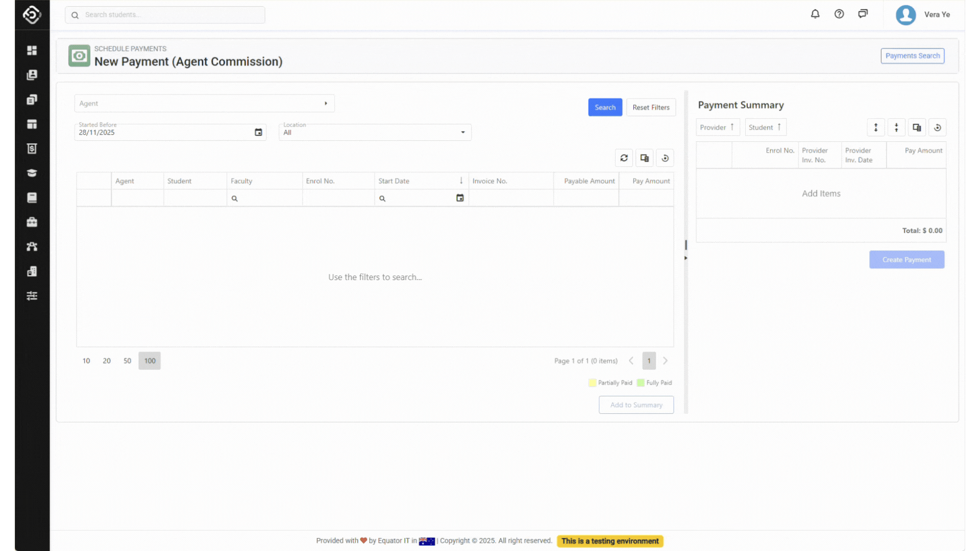Viewport: 980px width, 551px height.
Task: Open the Started Before calendar picker
Action: [x=258, y=133]
